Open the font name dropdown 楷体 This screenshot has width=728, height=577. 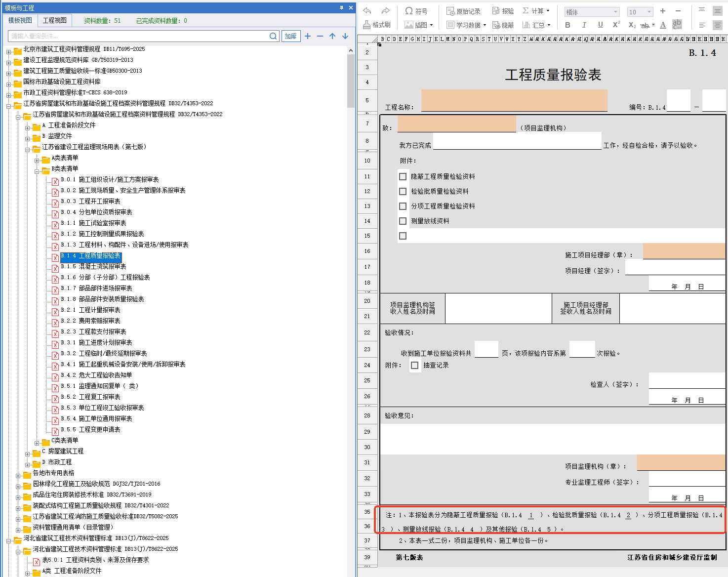592,12
